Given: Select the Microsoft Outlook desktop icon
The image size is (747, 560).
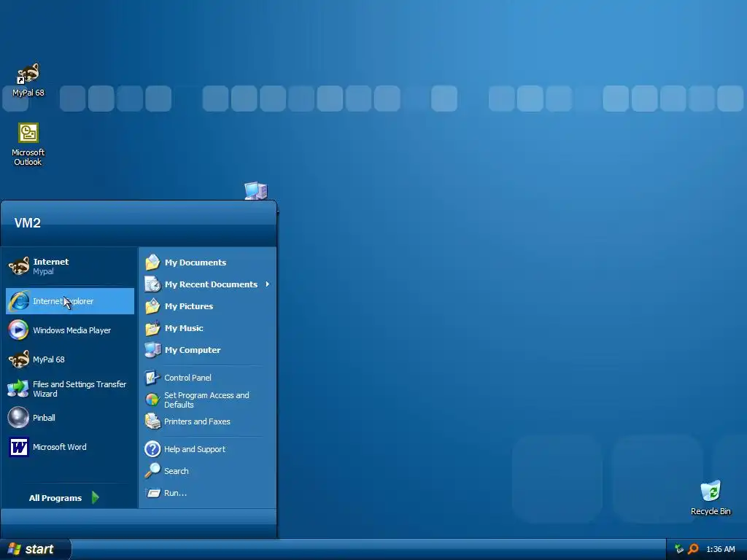Looking at the screenshot, I should click(x=28, y=144).
